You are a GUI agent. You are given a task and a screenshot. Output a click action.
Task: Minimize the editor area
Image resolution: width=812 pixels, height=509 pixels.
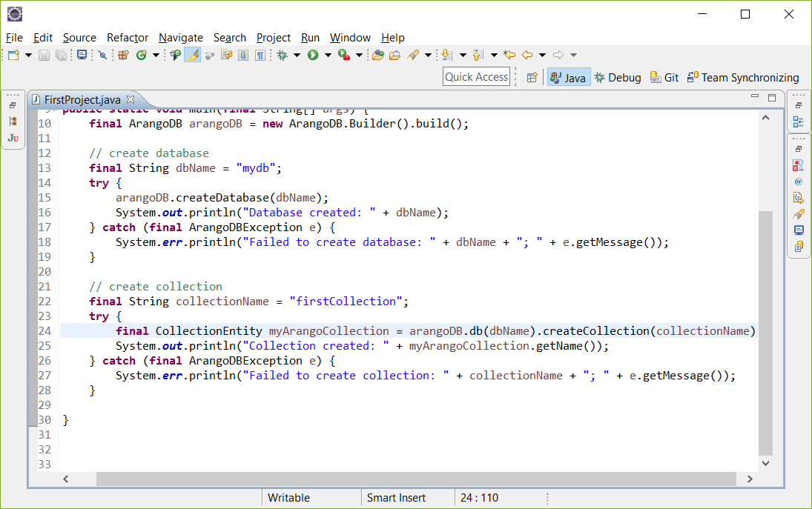tap(754, 97)
